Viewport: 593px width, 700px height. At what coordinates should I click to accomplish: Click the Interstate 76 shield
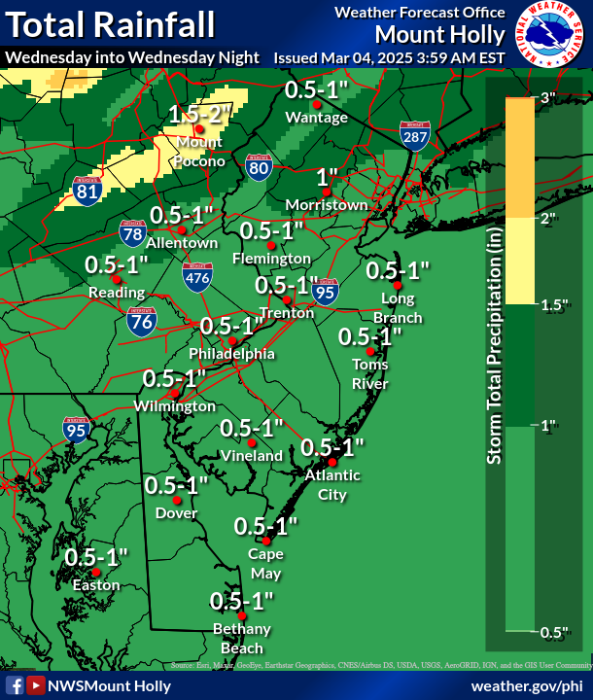pyautogui.click(x=141, y=322)
